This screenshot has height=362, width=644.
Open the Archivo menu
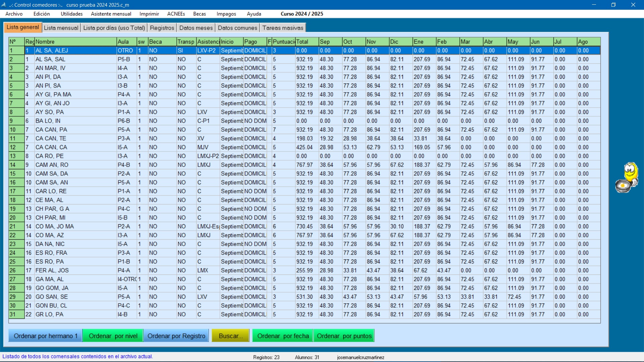click(x=14, y=14)
